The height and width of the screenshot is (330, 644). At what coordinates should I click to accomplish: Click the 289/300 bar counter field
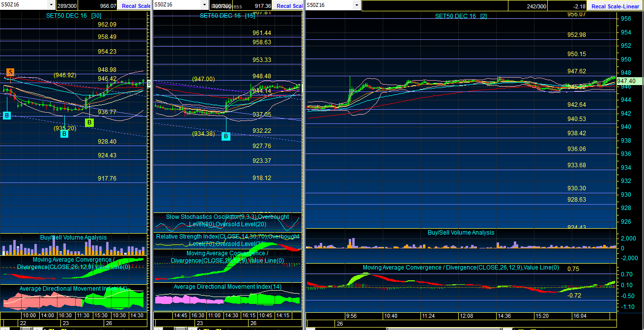tap(68, 6)
